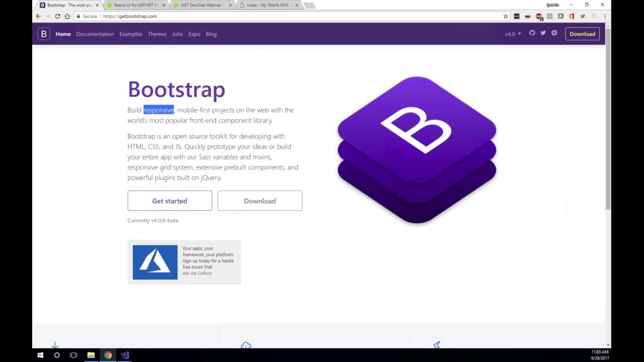Click the masked-face extension icon

coord(527,16)
